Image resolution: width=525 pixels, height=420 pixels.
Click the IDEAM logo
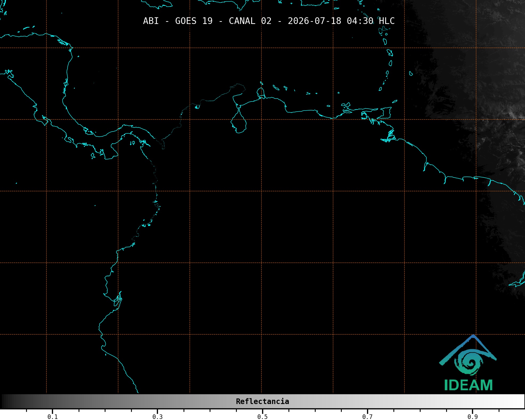(x=468, y=363)
